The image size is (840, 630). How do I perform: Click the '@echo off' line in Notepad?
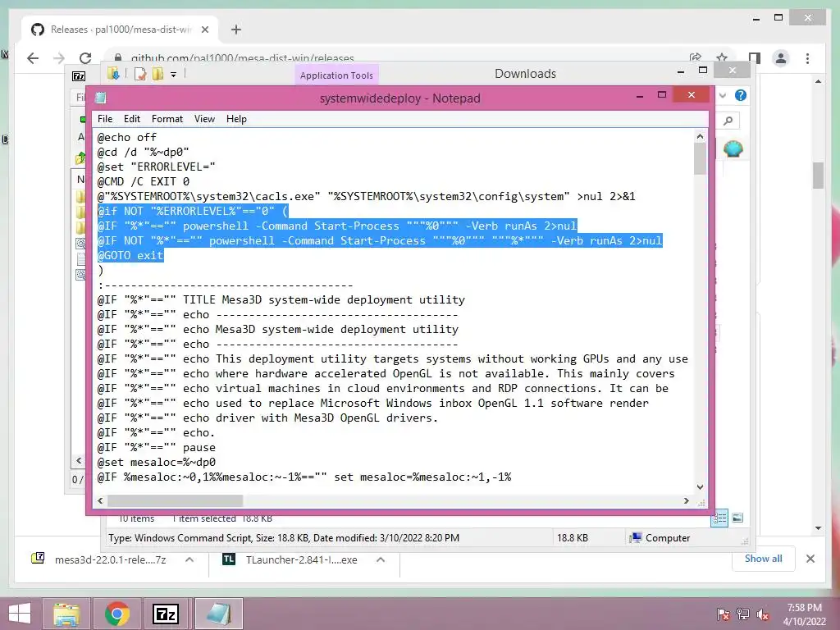coord(127,137)
